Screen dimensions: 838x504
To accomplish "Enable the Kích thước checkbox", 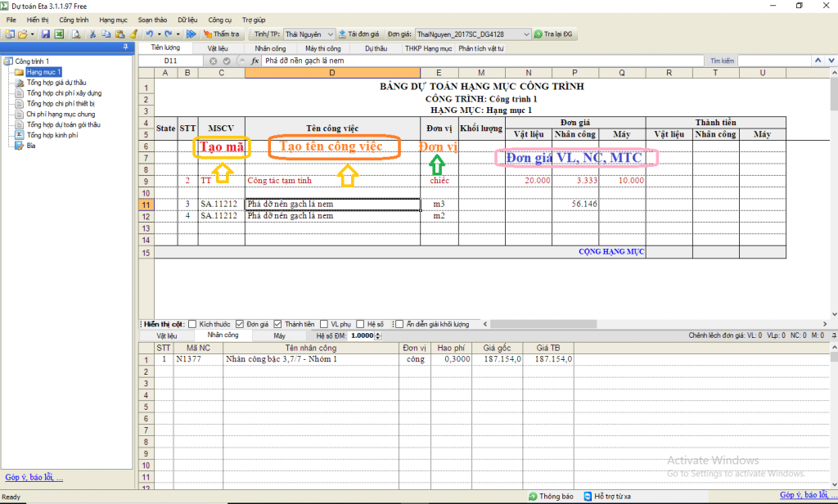I will coord(192,324).
